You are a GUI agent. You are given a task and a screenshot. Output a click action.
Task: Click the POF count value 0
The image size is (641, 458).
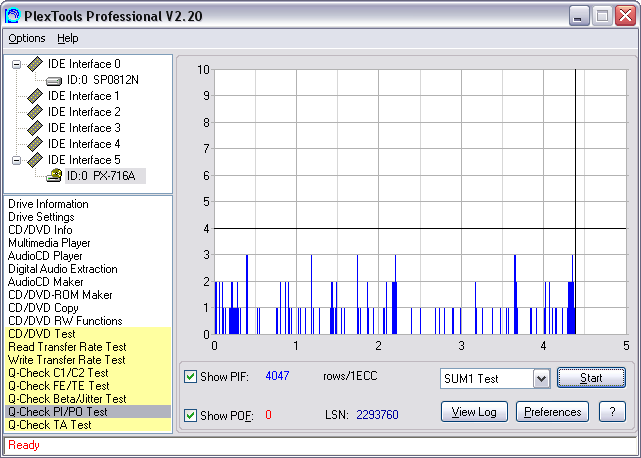click(268, 415)
